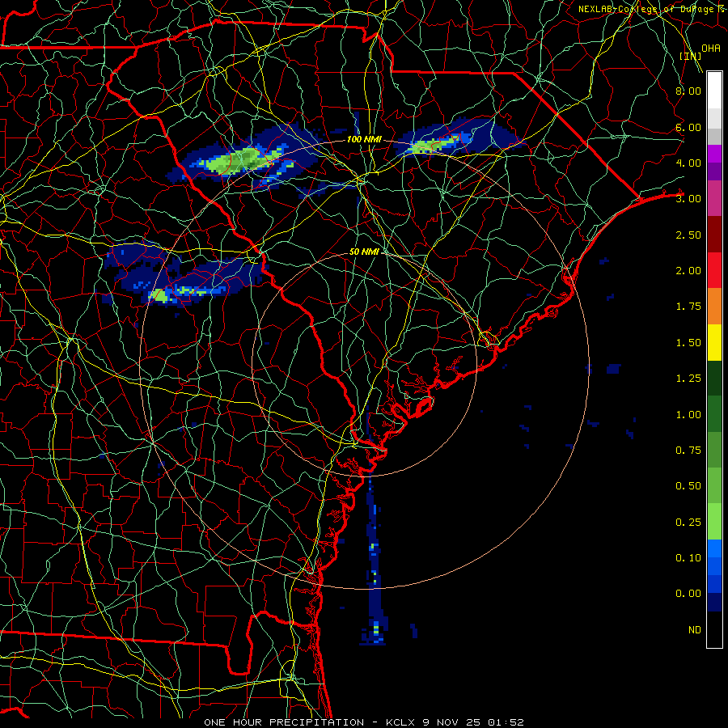
Task: Click the 1.75 legend value
Action: click(x=688, y=307)
